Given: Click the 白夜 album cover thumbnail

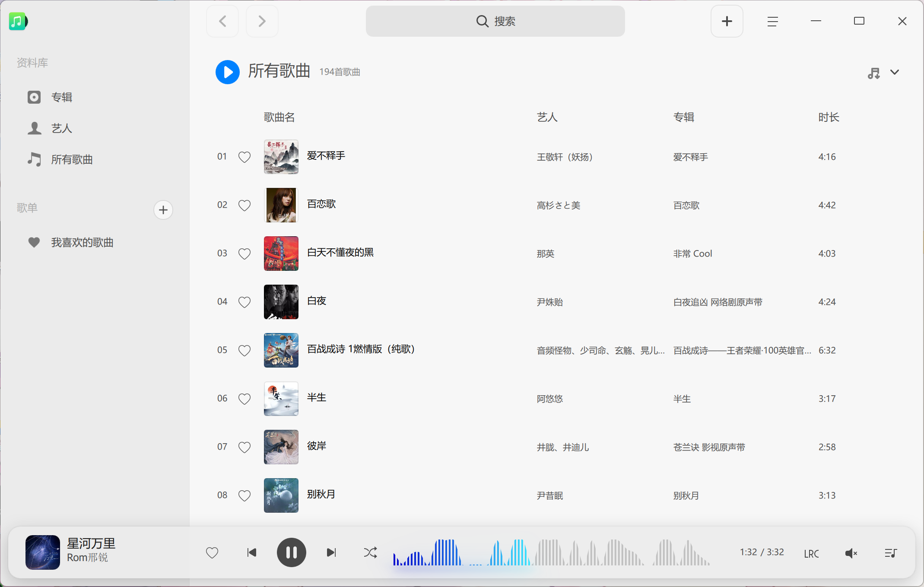Looking at the screenshot, I should tap(281, 302).
